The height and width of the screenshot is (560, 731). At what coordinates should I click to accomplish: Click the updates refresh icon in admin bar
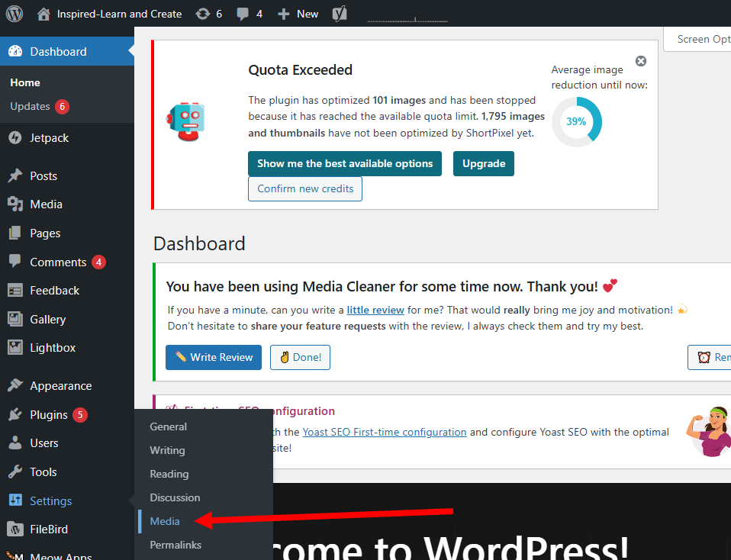[202, 14]
